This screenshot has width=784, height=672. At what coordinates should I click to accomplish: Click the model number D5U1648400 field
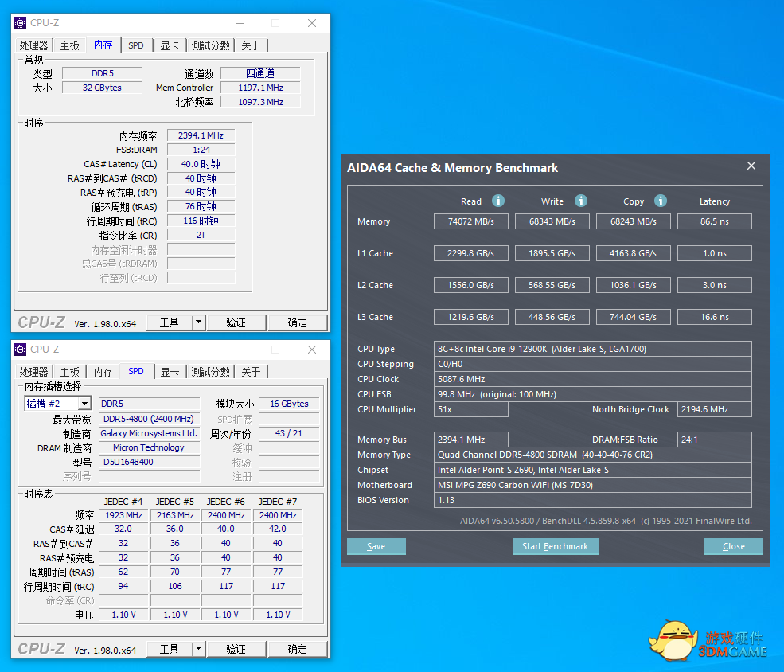[149, 463]
